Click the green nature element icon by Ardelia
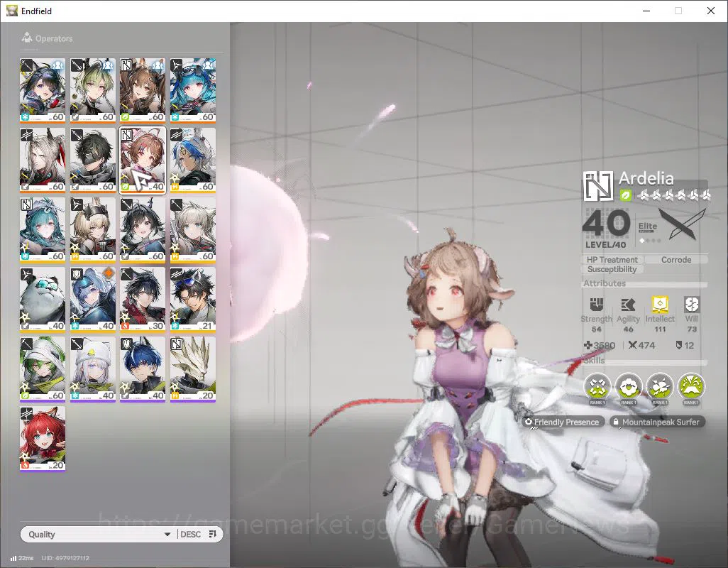The height and width of the screenshot is (568, 728). pyautogui.click(x=625, y=195)
